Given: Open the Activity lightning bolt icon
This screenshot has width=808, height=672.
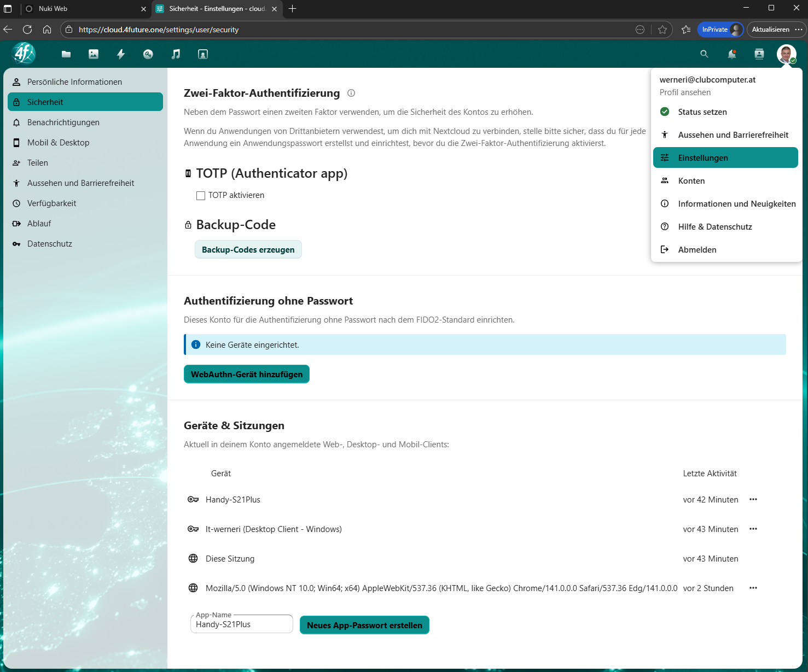Looking at the screenshot, I should (x=121, y=54).
